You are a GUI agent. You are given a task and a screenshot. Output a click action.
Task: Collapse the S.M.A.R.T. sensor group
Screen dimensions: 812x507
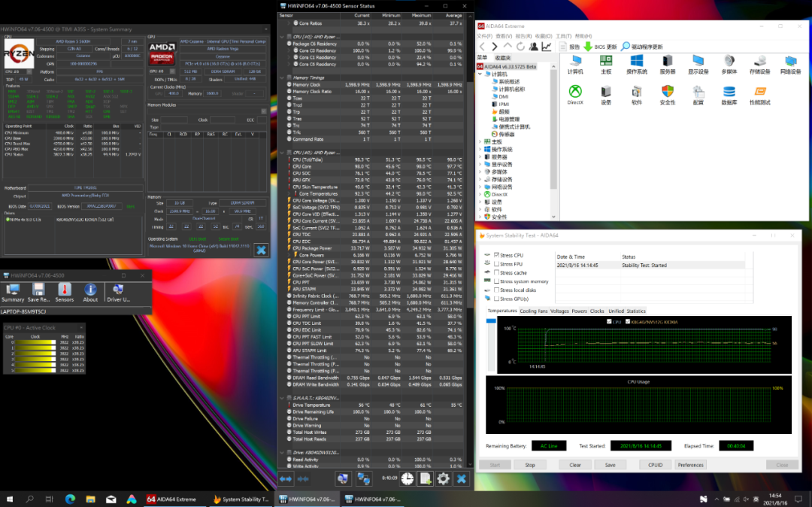pos(282,398)
